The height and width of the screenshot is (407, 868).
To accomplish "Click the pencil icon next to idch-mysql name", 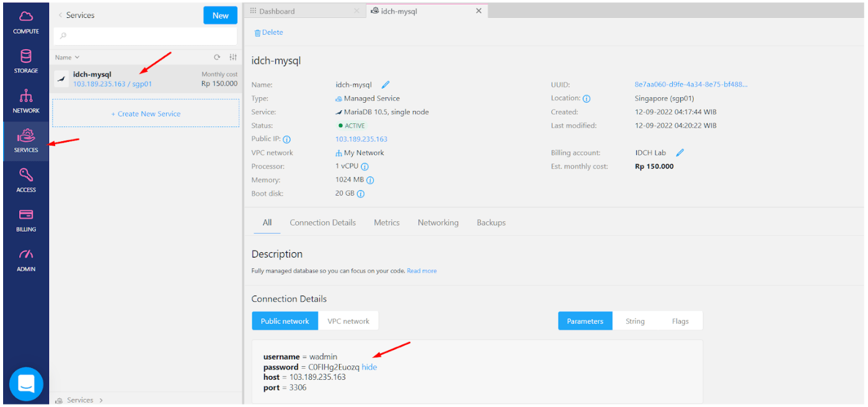I will pyautogui.click(x=386, y=85).
